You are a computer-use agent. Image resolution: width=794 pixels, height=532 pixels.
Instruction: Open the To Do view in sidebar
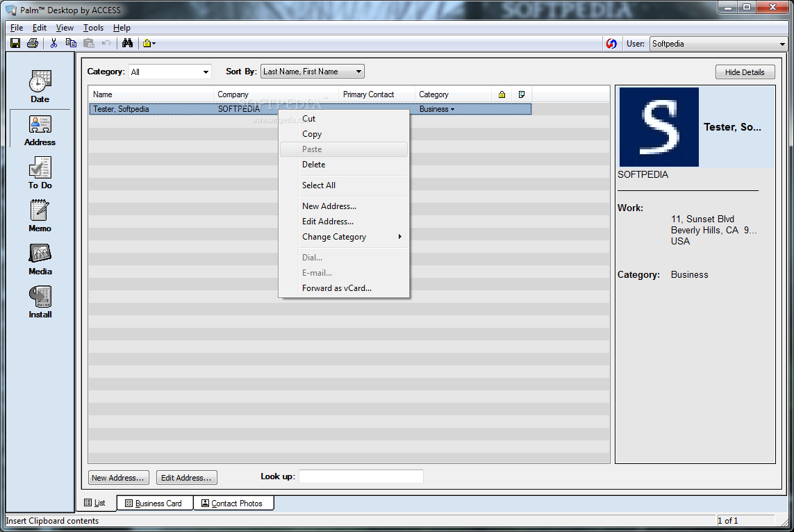(x=40, y=173)
